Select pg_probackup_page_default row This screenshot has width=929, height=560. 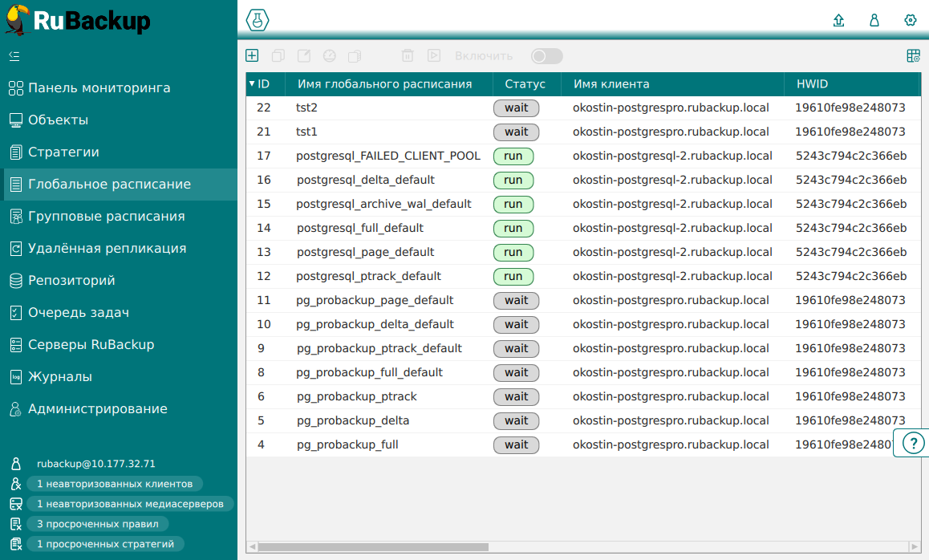tap(583, 300)
